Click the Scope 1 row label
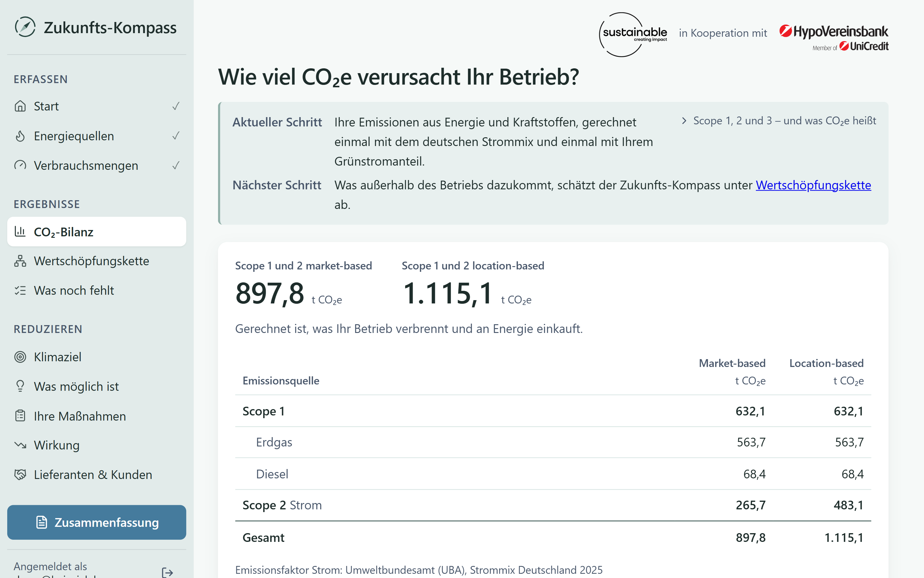Image resolution: width=924 pixels, height=578 pixels. [263, 411]
